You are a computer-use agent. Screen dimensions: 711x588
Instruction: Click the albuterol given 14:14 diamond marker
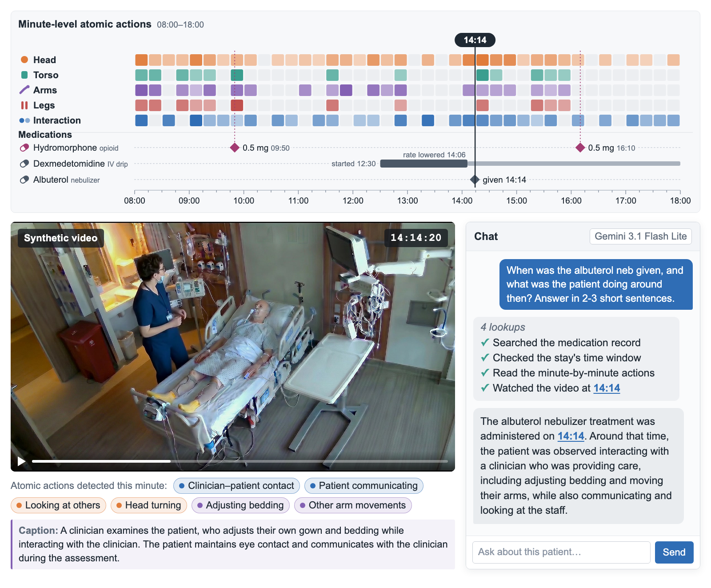475,180
